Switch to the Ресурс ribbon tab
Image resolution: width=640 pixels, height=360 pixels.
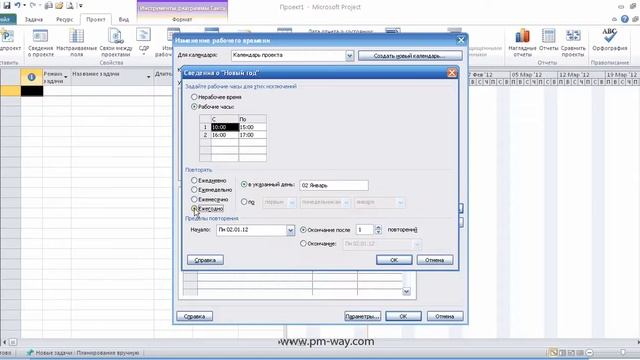pyautogui.click(x=64, y=19)
